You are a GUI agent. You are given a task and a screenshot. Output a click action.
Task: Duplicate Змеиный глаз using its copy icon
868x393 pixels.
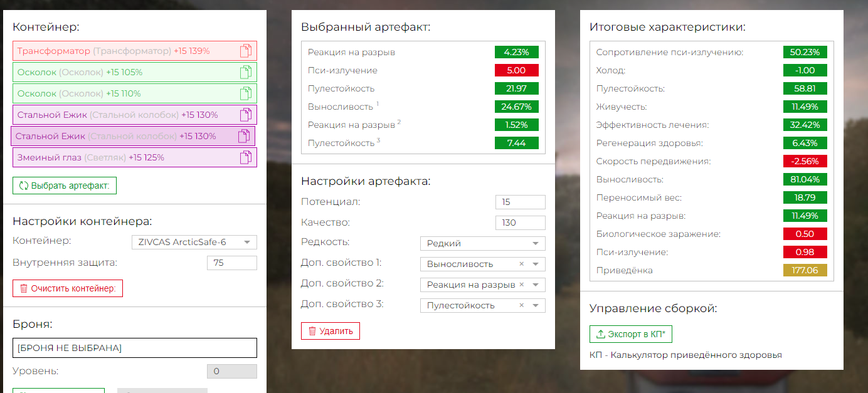[246, 157]
